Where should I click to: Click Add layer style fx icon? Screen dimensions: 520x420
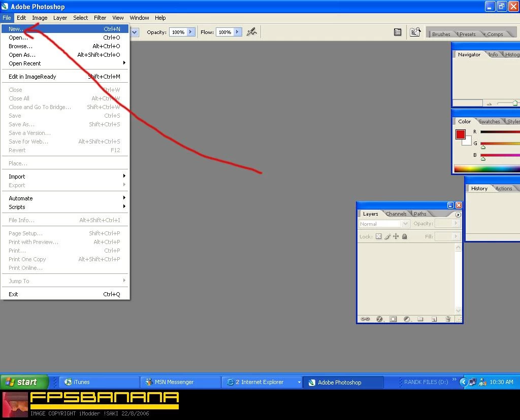click(x=379, y=319)
